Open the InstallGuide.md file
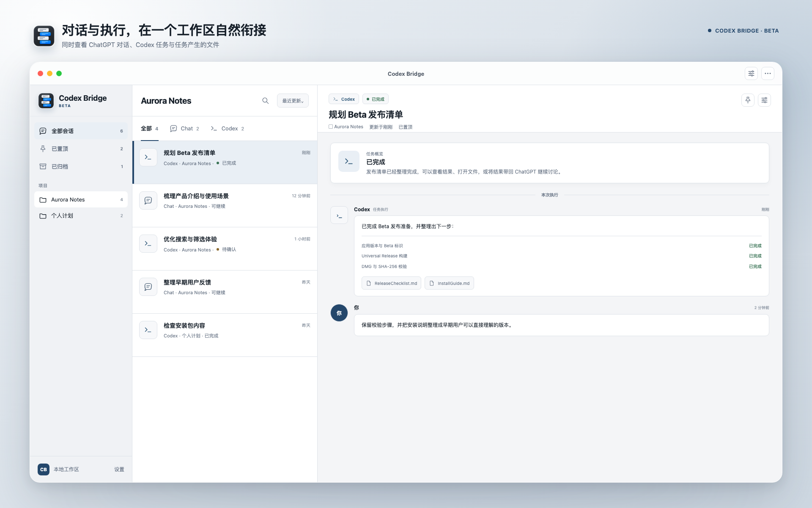 pos(449,283)
